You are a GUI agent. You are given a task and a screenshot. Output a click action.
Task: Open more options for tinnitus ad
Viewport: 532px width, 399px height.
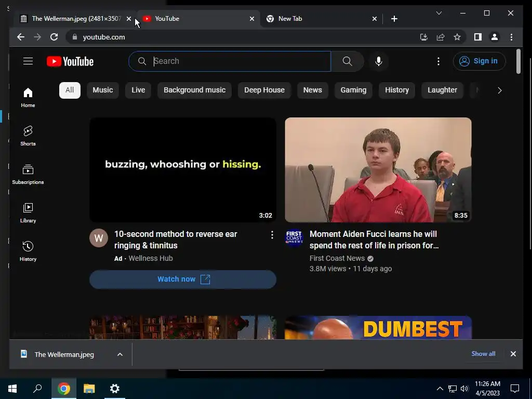pyautogui.click(x=272, y=235)
